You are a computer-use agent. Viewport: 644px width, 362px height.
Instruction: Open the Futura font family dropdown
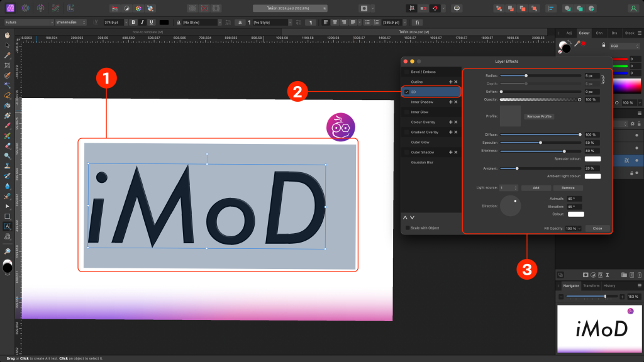click(28, 22)
